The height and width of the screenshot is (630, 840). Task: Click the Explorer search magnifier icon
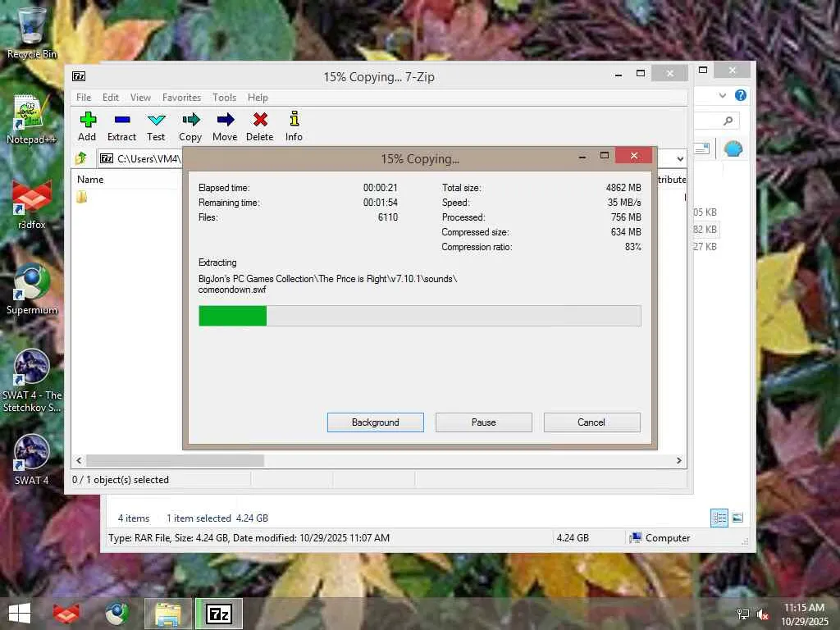[728, 121]
